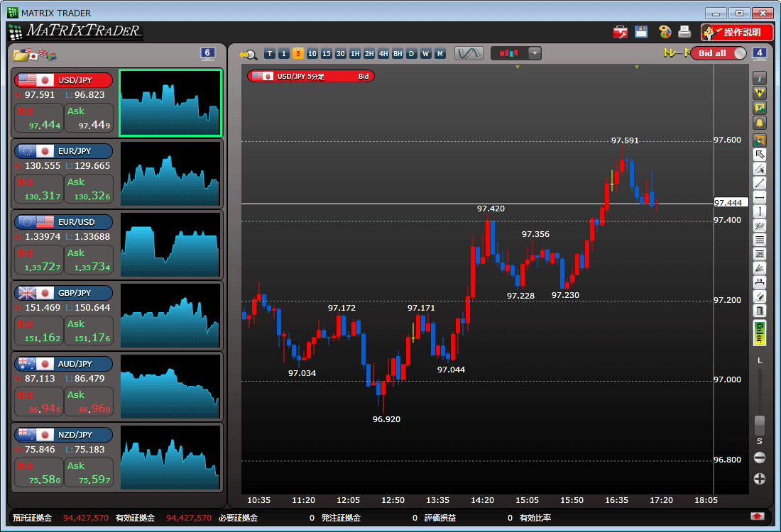Image resolution: width=781 pixels, height=532 pixels.
Task: Select the horizontal line tool
Action: click(759, 198)
